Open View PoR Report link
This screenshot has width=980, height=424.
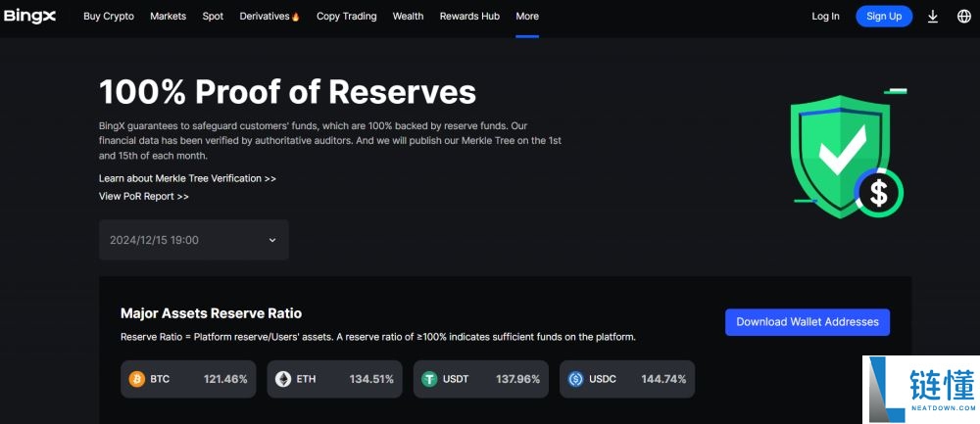(144, 196)
